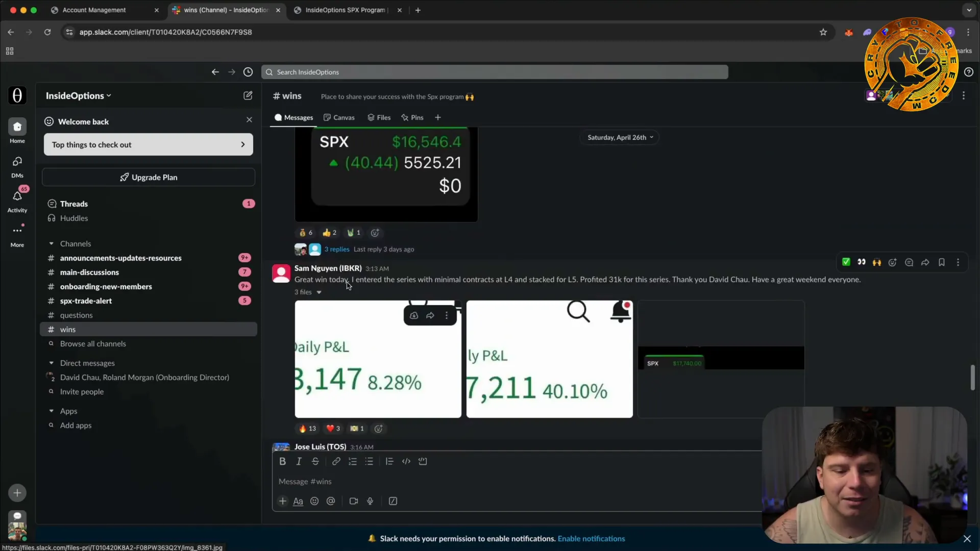
Task: Click the Search InsideOptions field
Action: tap(495, 72)
